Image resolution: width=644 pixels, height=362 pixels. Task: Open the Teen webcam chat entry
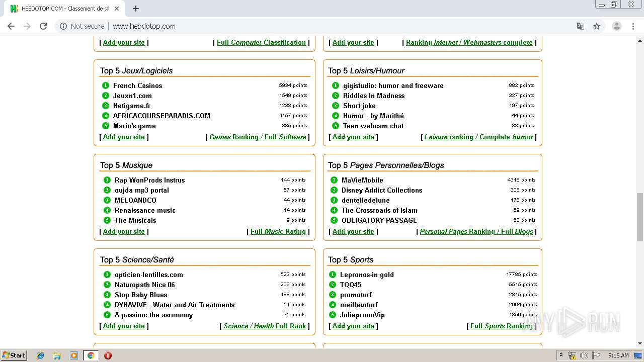(373, 126)
